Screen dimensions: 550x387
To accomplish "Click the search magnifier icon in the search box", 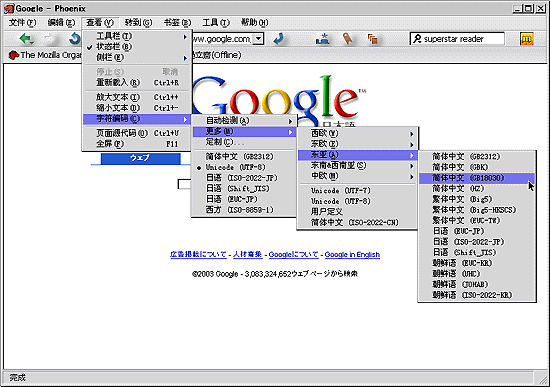I will click(x=417, y=39).
